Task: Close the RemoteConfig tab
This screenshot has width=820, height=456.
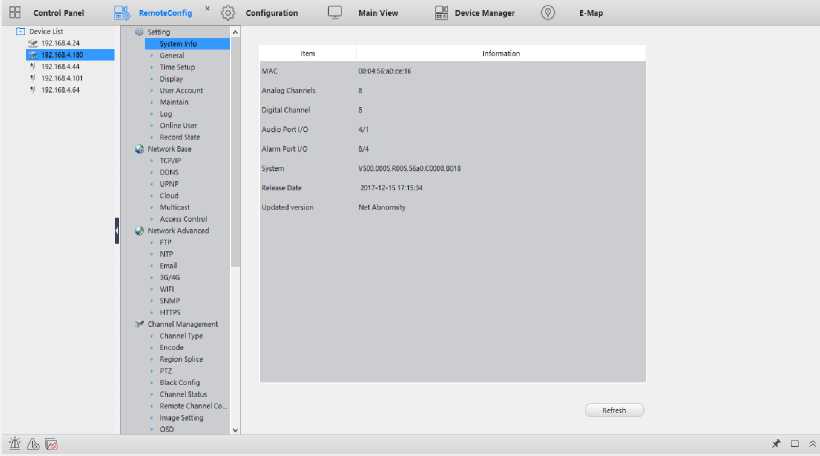Action: pos(207,8)
